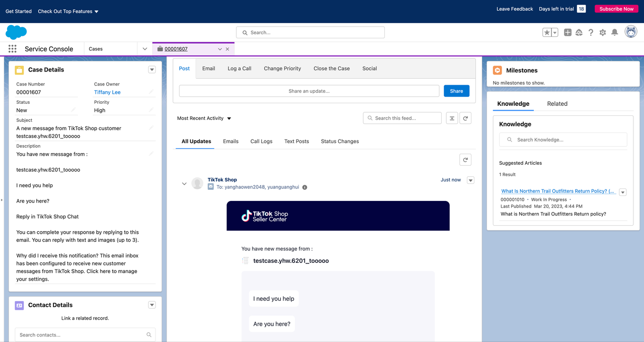
Task: Click the Help question mark icon
Action: [591, 32]
